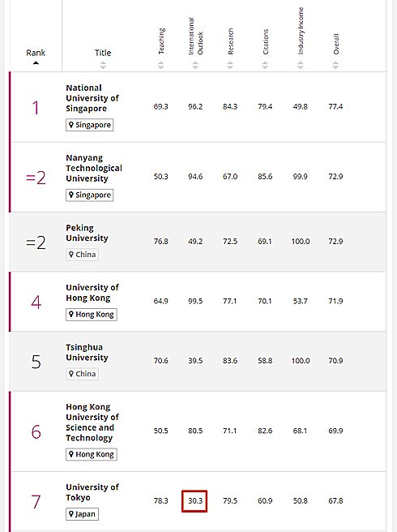The image size is (397, 532).
Task: Open University of Hong Kong profile
Action: point(92,293)
